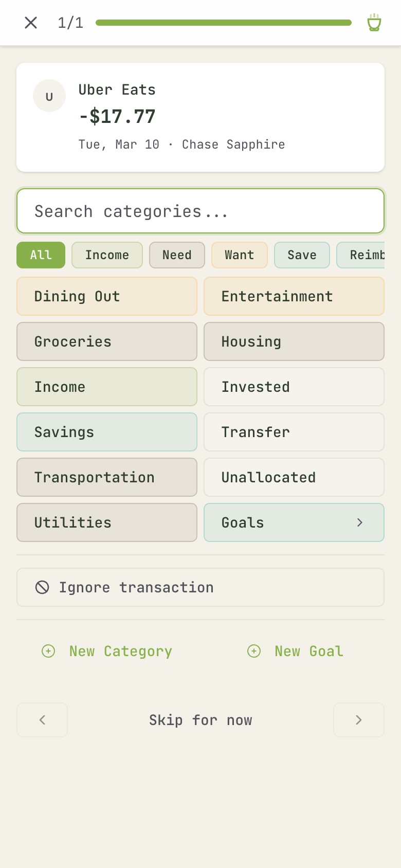Click the ignore transaction circle-slash icon

pyautogui.click(x=42, y=587)
